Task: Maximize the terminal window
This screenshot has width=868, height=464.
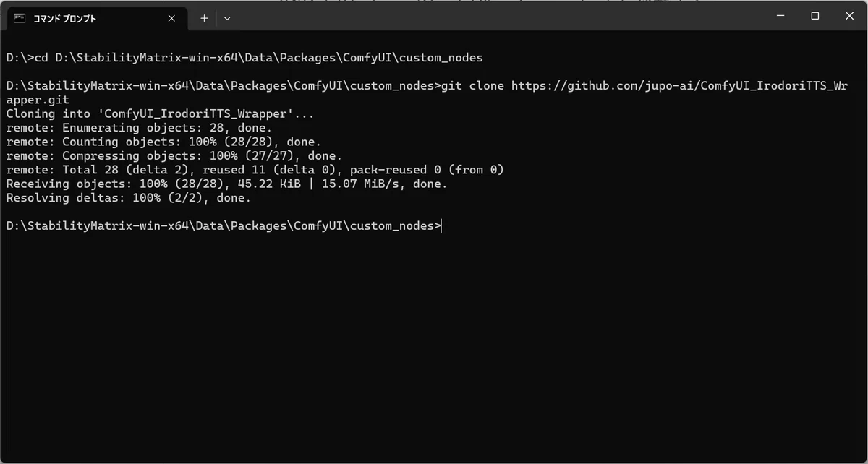Action: (x=814, y=15)
